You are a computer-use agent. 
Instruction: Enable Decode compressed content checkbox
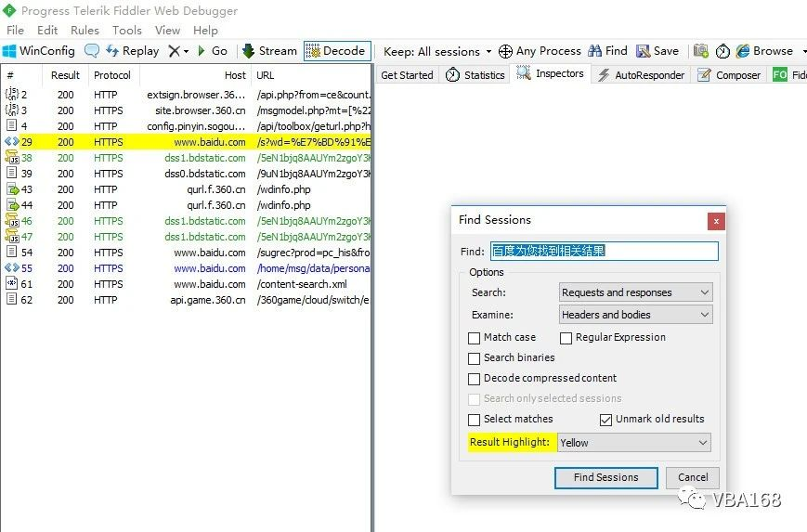pos(474,379)
